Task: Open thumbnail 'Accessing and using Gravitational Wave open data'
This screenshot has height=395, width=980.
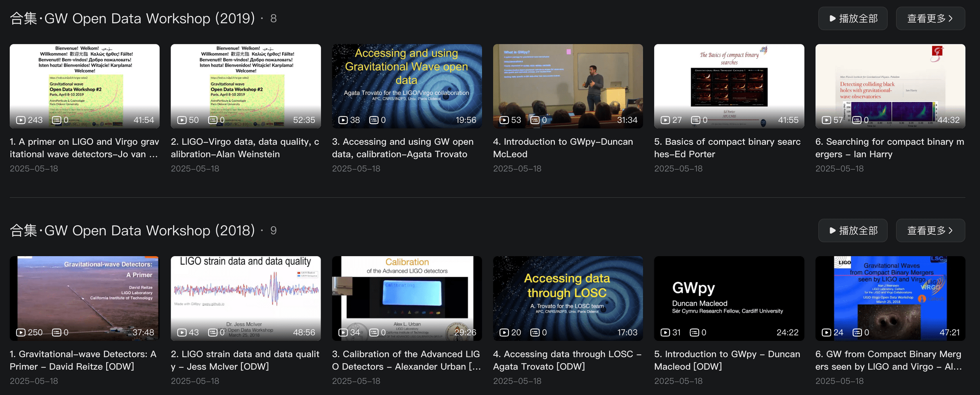Action: 407,86
